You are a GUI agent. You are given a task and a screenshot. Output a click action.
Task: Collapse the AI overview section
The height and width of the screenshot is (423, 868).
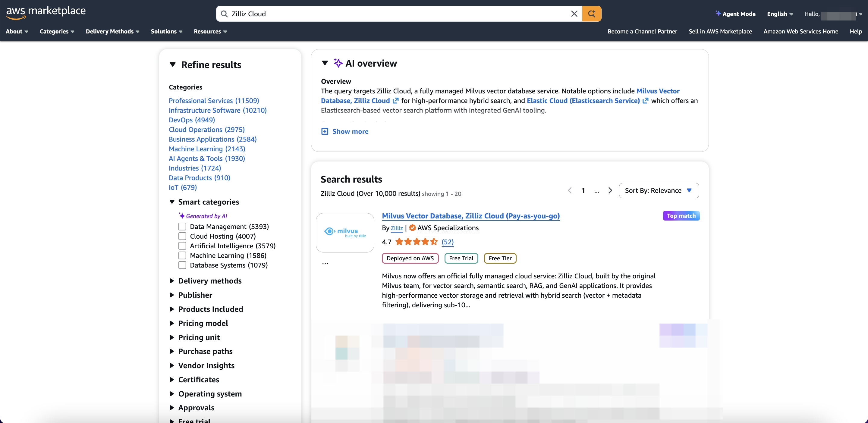[325, 63]
